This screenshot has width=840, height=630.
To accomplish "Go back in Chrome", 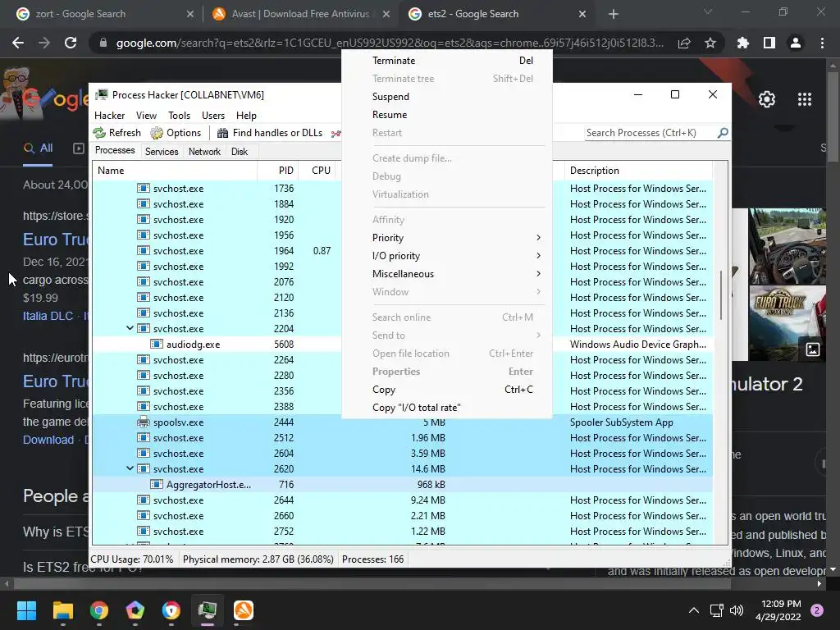I will point(18,43).
